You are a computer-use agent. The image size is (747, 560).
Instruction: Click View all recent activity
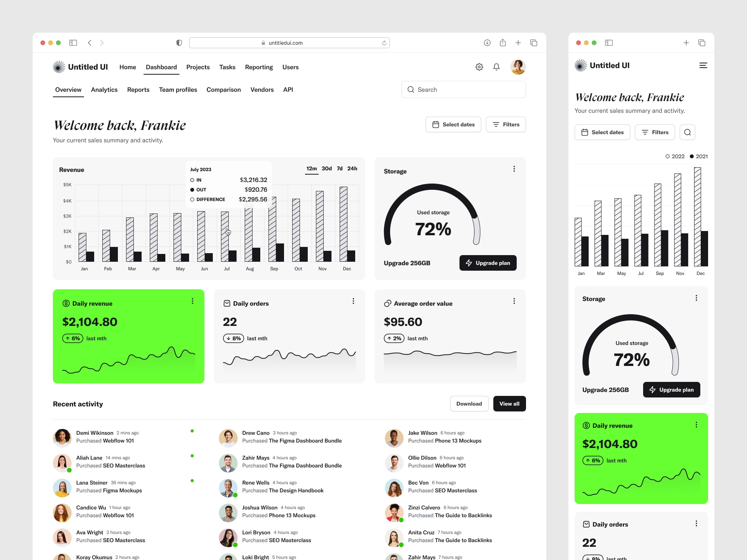[x=509, y=404]
